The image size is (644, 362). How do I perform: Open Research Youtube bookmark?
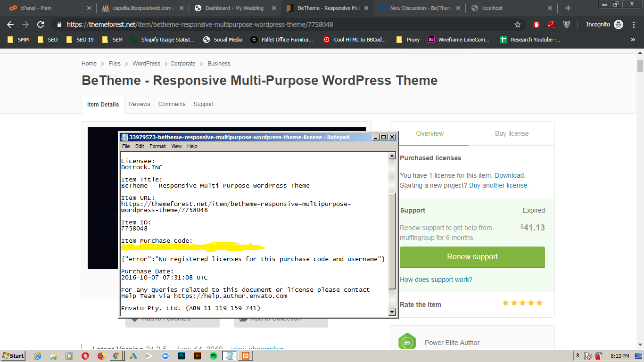[x=530, y=40]
